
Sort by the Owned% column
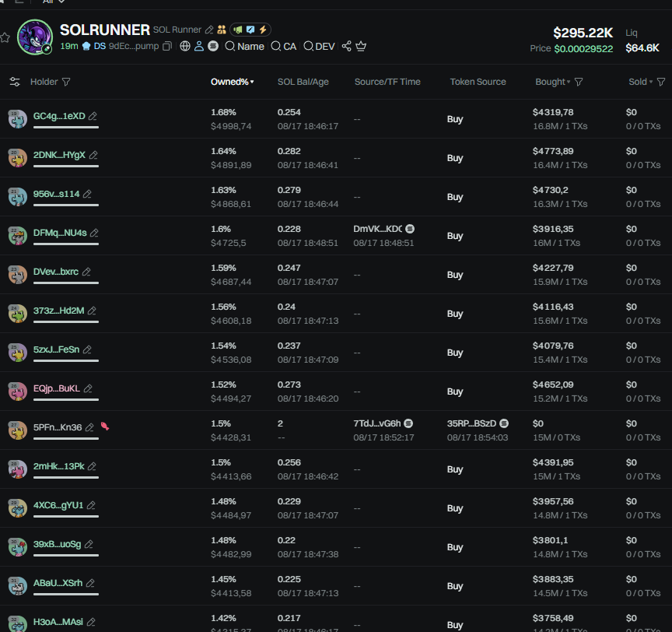(232, 82)
